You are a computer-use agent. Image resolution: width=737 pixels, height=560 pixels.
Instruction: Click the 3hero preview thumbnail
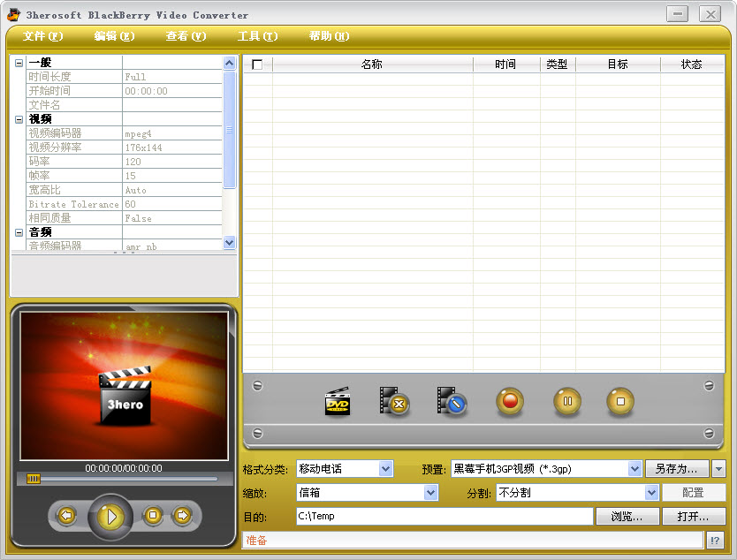124,386
